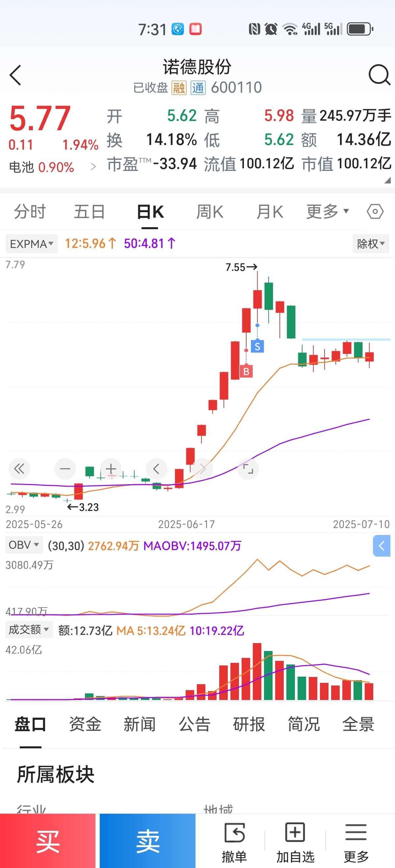Image resolution: width=395 pixels, height=868 pixels.
Task: Tap the 2025-06-17 date label
Action: (x=187, y=524)
